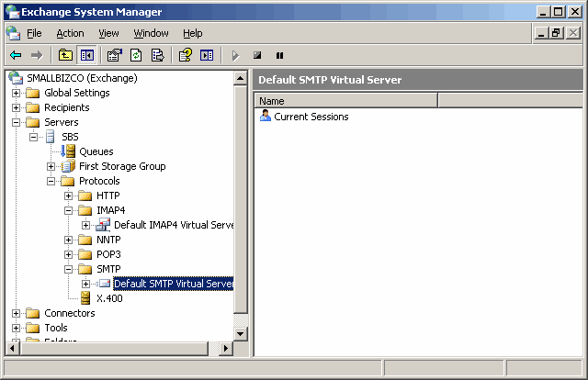Collapse the Protocols node

coord(51,181)
